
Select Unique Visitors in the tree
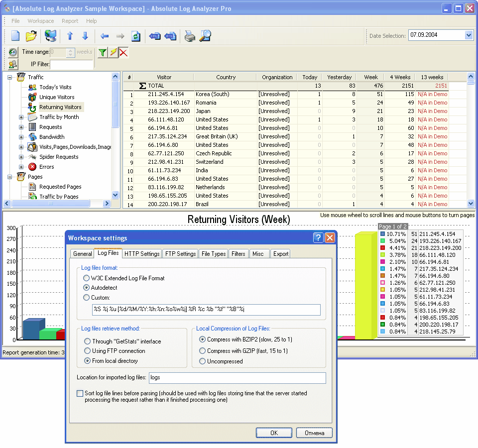tap(57, 97)
